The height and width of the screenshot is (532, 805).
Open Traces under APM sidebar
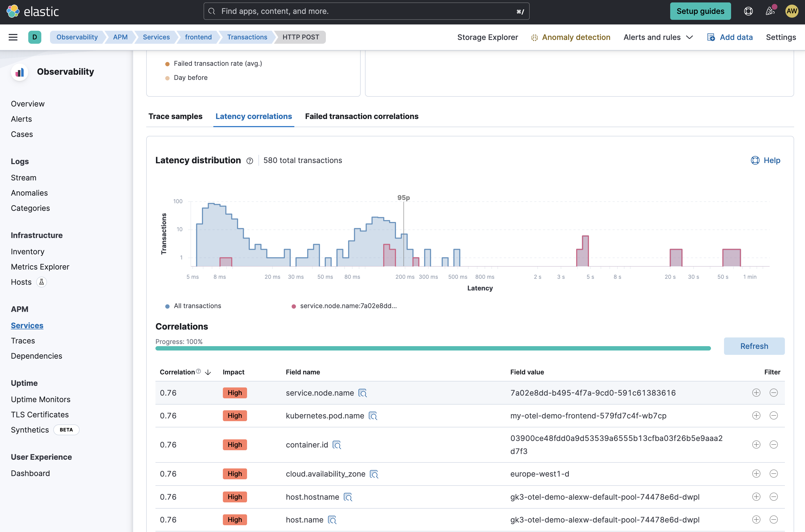point(23,341)
